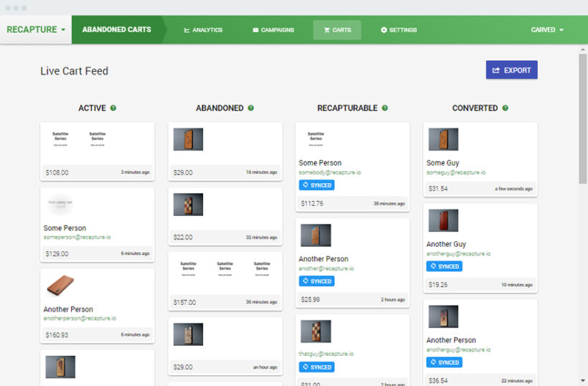The height and width of the screenshot is (386, 588).
Task: Open the Analytics tab
Action: pos(203,30)
